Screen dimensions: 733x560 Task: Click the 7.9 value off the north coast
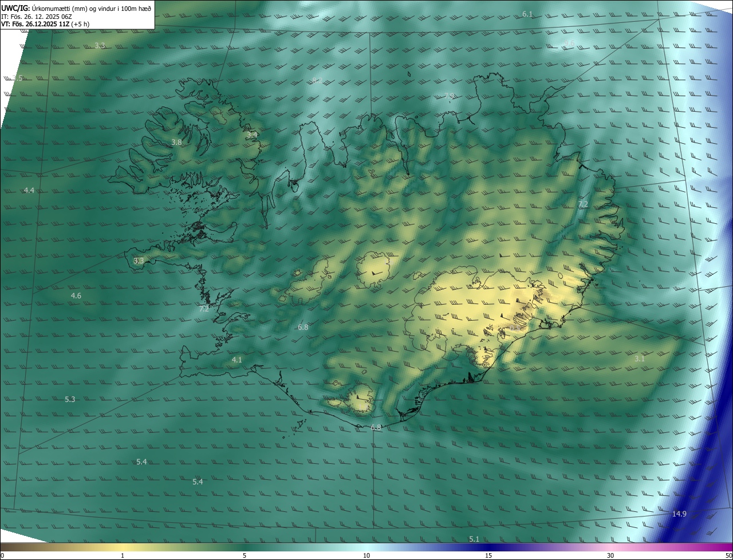(x=449, y=96)
